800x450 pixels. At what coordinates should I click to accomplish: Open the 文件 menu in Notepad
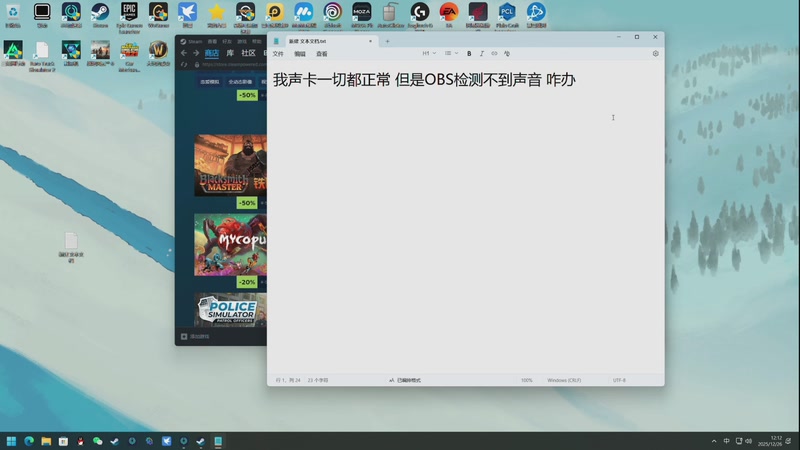278,54
